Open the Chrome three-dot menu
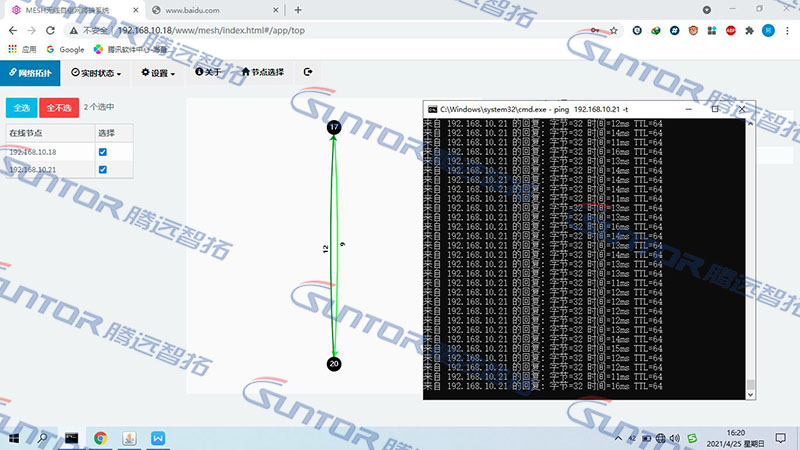This screenshot has width=800, height=450. (x=788, y=30)
